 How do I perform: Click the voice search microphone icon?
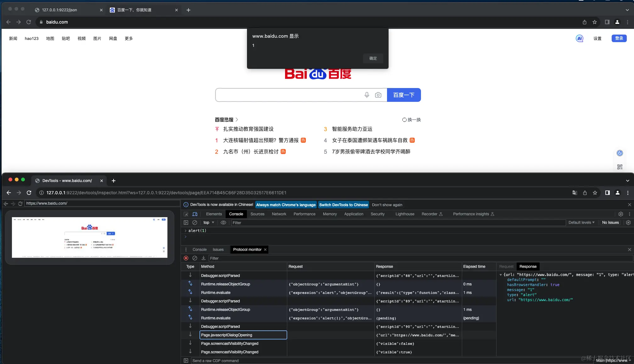pos(367,95)
